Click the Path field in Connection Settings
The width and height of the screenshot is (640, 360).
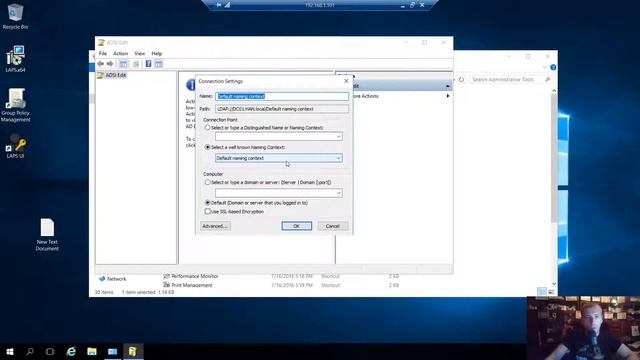pos(282,109)
